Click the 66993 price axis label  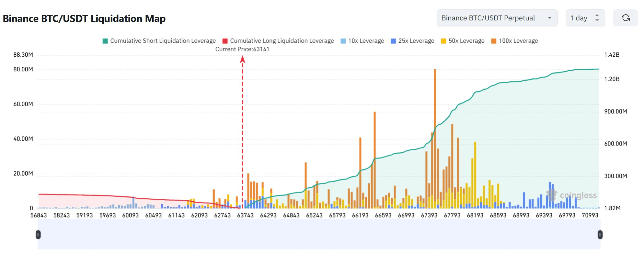pyautogui.click(x=407, y=215)
